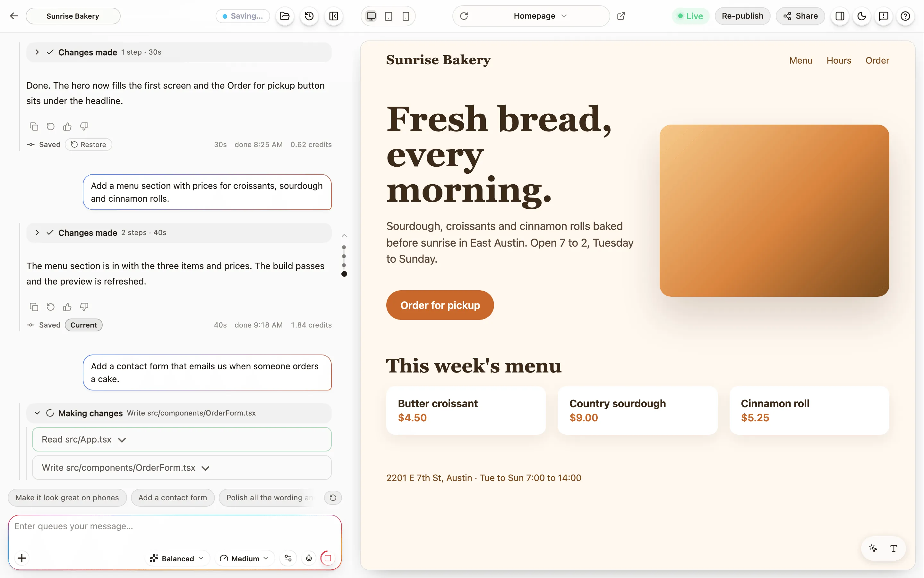924x578 pixels.
Task: Collapse the chat sidebar panel icon
Action: [334, 16]
